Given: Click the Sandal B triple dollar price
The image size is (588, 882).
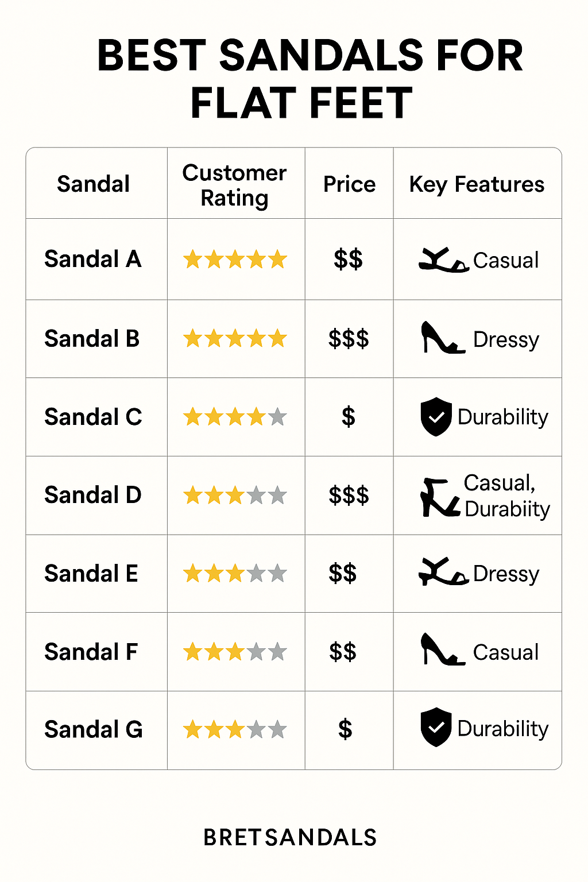Looking at the screenshot, I should (349, 339).
